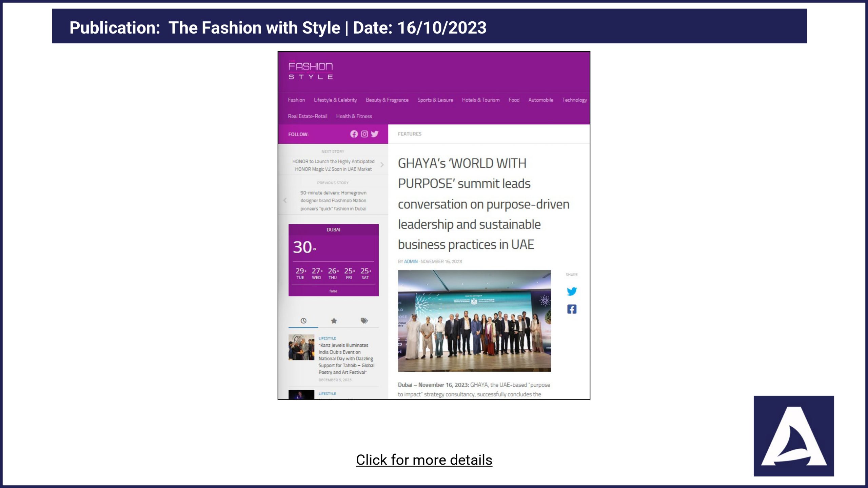
Task: Open the Beauty & Fragrance menu
Action: pos(387,100)
